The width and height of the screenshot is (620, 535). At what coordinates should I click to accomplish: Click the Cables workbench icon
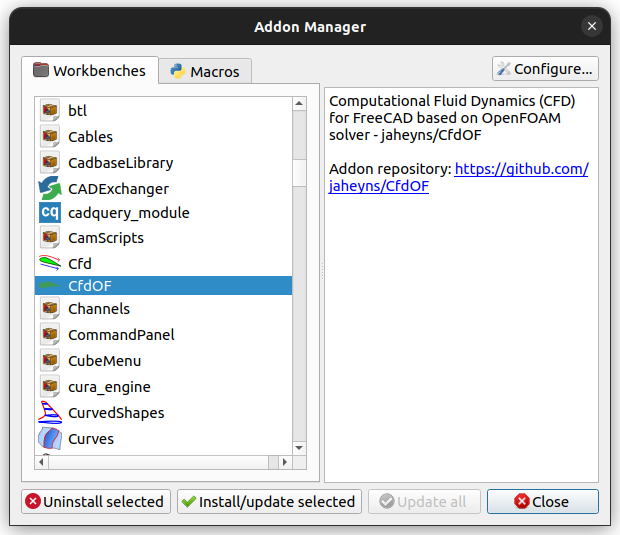(49, 136)
